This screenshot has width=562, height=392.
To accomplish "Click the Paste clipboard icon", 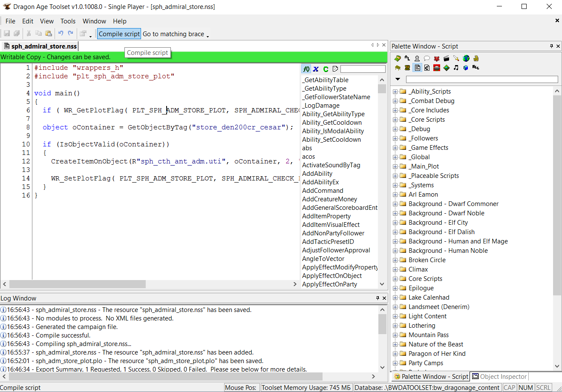I will click(49, 33).
